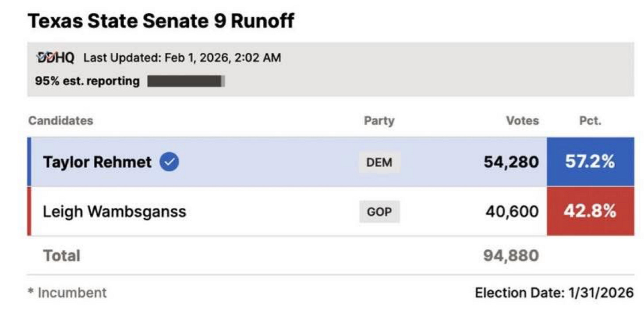Viewport: 644px width, 309px height.
Task: Click the Candidates column header
Action: pyautogui.click(x=61, y=120)
